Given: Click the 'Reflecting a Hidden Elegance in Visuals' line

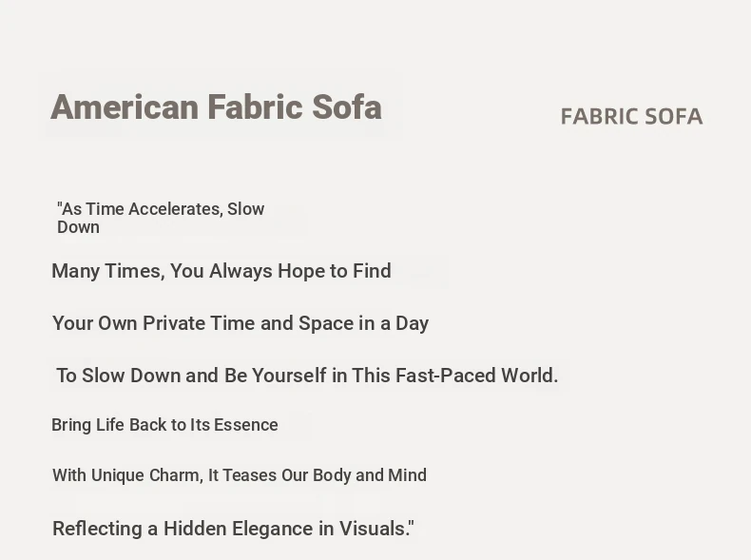Looking at the screenshot, I should pos(233,529).
